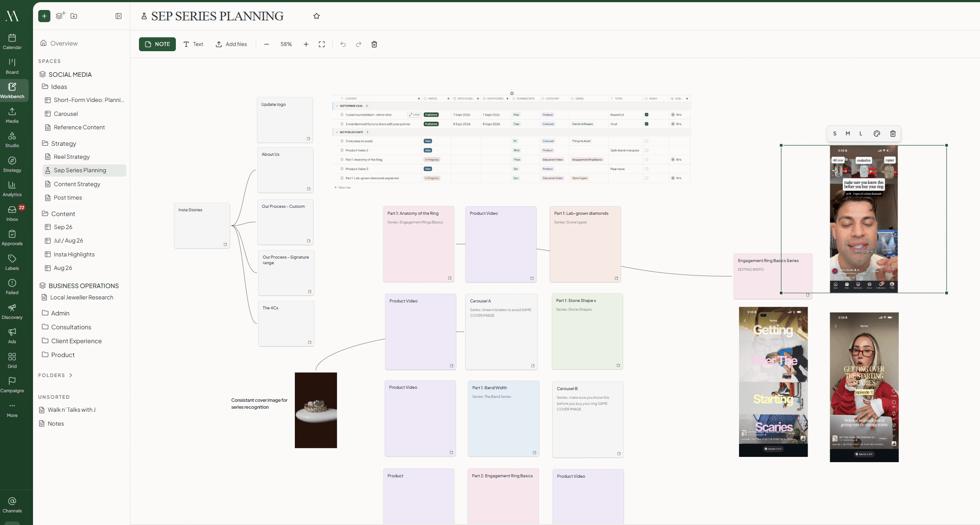
Task: Zoom out the canvas with minus
Action: pos(267,44)
